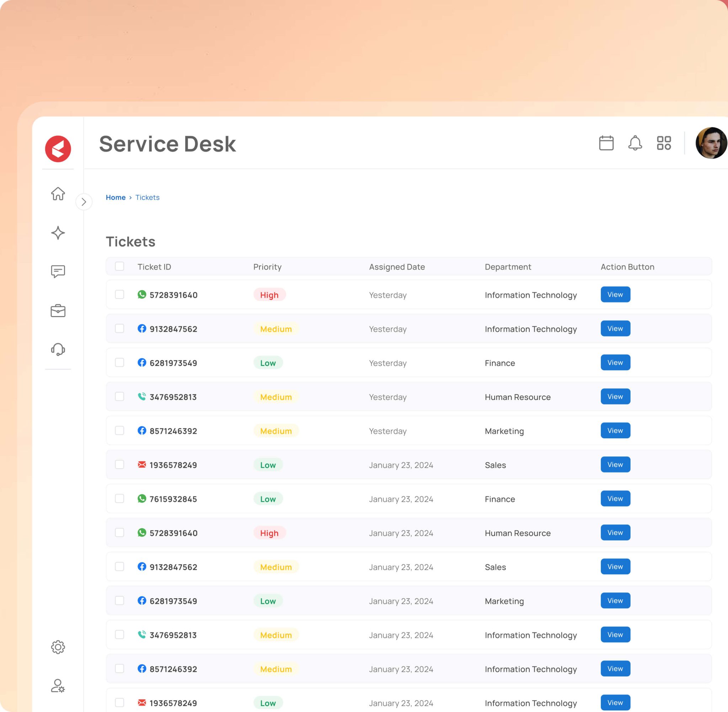Image resolution: width=728 pixels, height=712 pixels.
Task: Check the 5728391640 Yesterday ticket row checkbox
Action: 120,294
